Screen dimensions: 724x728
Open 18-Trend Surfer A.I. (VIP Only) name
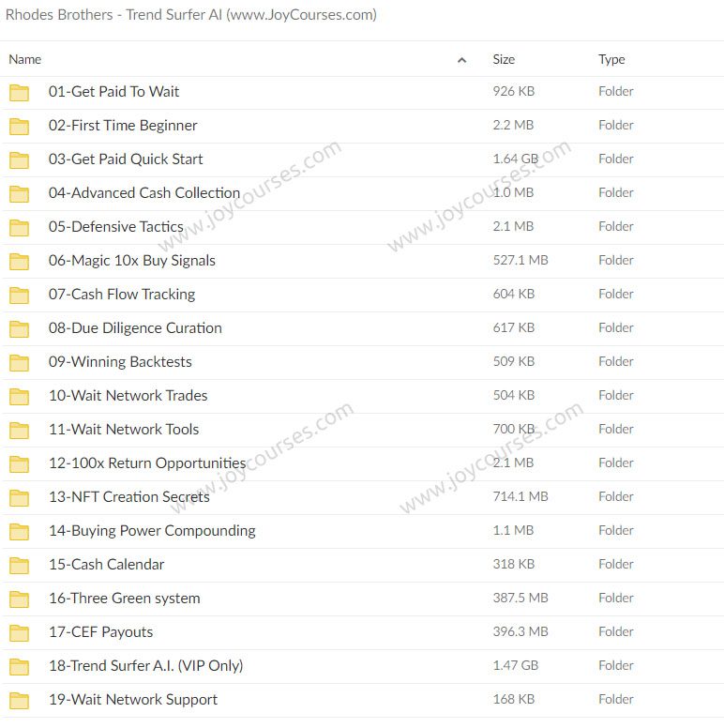click(145, 666)
